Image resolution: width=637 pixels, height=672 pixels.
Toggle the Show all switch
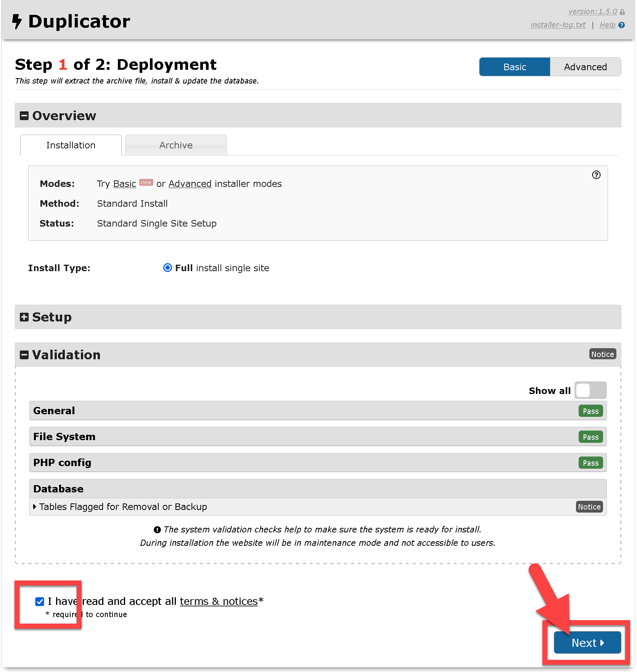(590, 391)
